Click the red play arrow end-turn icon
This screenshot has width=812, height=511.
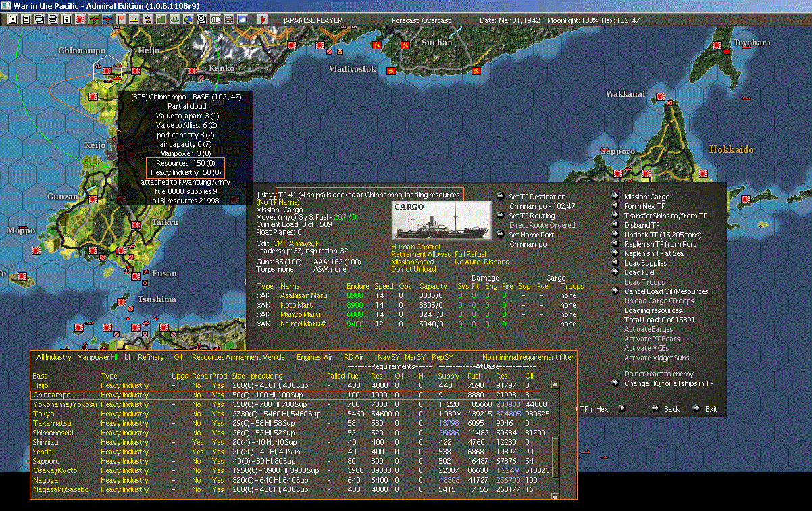[x=263, y=20]
